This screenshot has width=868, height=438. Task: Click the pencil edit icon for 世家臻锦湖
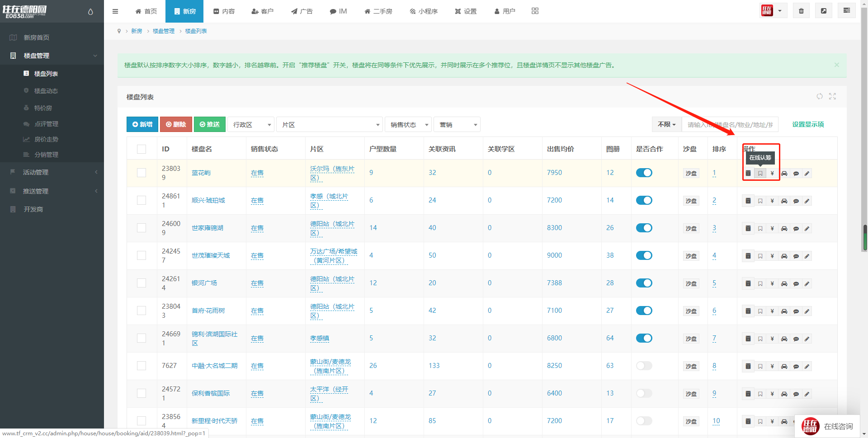(x=807, y=229)
